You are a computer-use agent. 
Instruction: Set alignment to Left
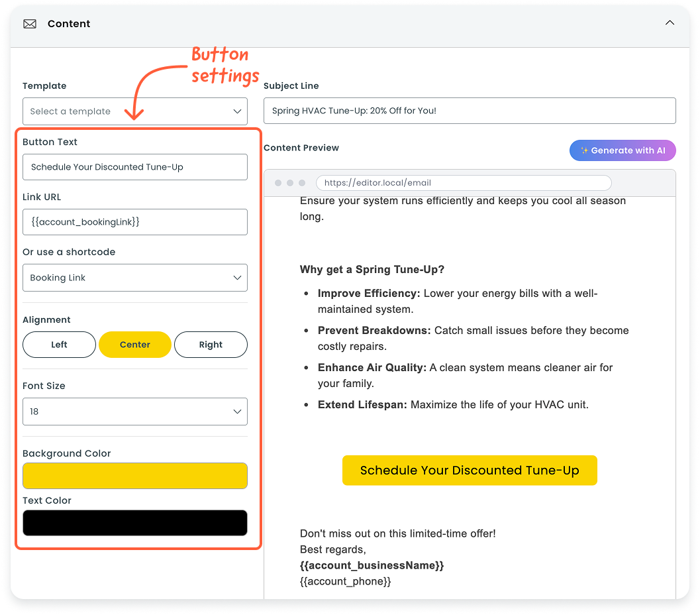point(59,345)
